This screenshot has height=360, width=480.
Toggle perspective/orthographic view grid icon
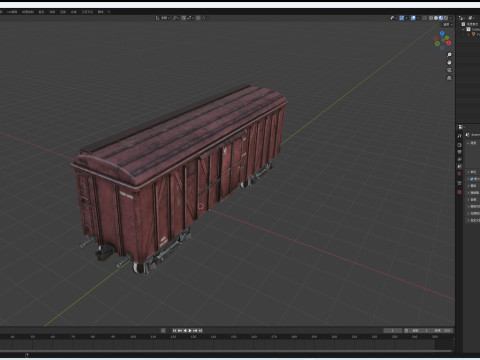click(449, 78)
